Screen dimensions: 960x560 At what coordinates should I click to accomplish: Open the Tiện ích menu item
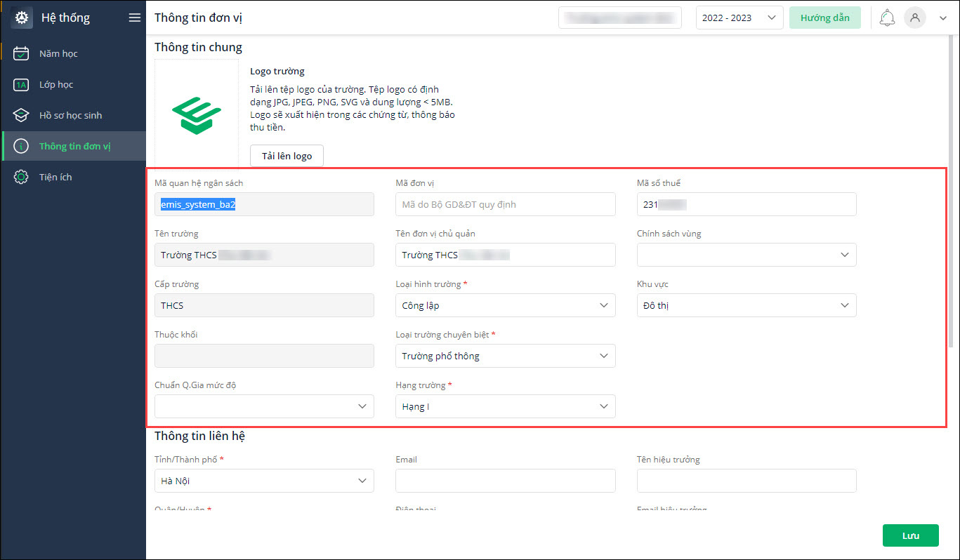73,177
